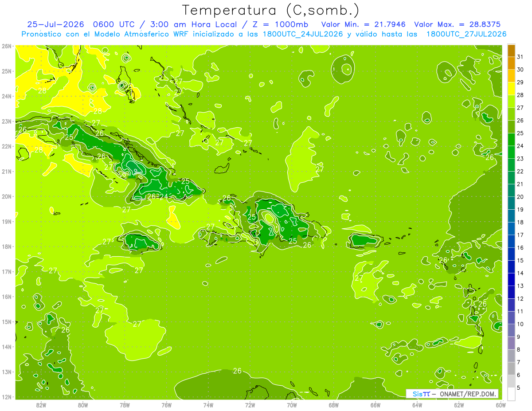The height and width of the screenshot is (411, 532).
Task: Click the Temperatura (C,somb.) title
Action: pyautogui.click(x=271, y=10)
